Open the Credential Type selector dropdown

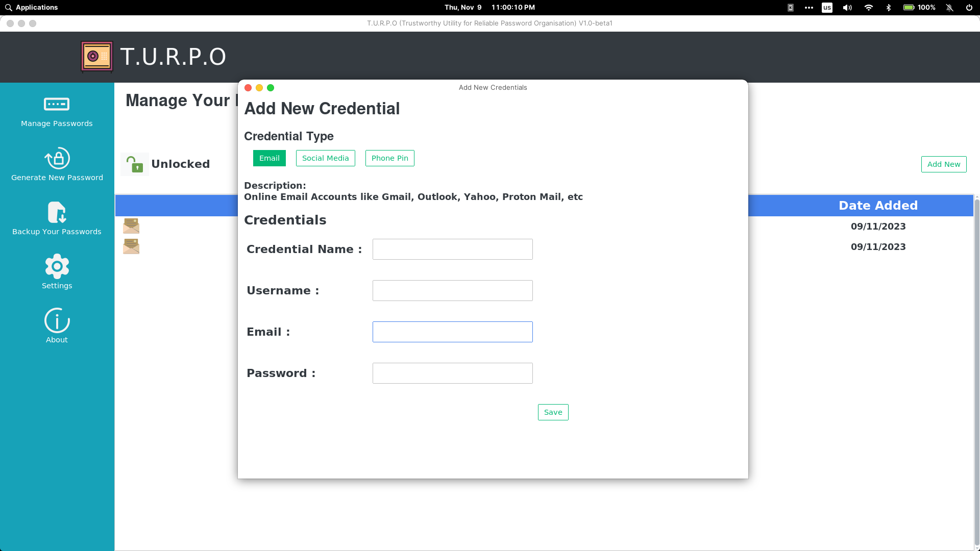click(269, 158)
